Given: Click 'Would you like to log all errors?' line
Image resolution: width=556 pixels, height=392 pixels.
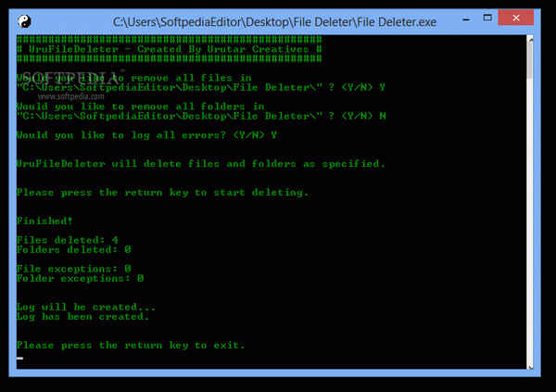Looking at the screenshot, I should [x=146, y=135].
